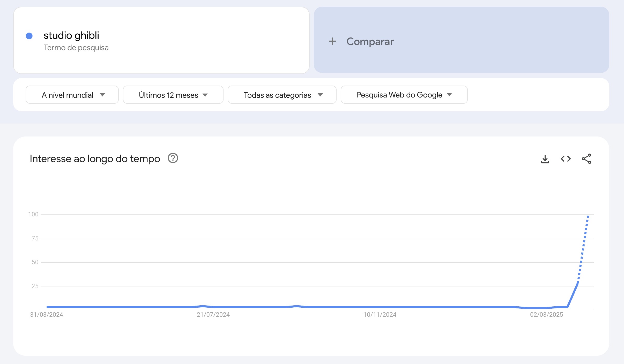Expand the Últimos 12 meses time range
This screenshot has height=364, width=624.
[173, 95]
